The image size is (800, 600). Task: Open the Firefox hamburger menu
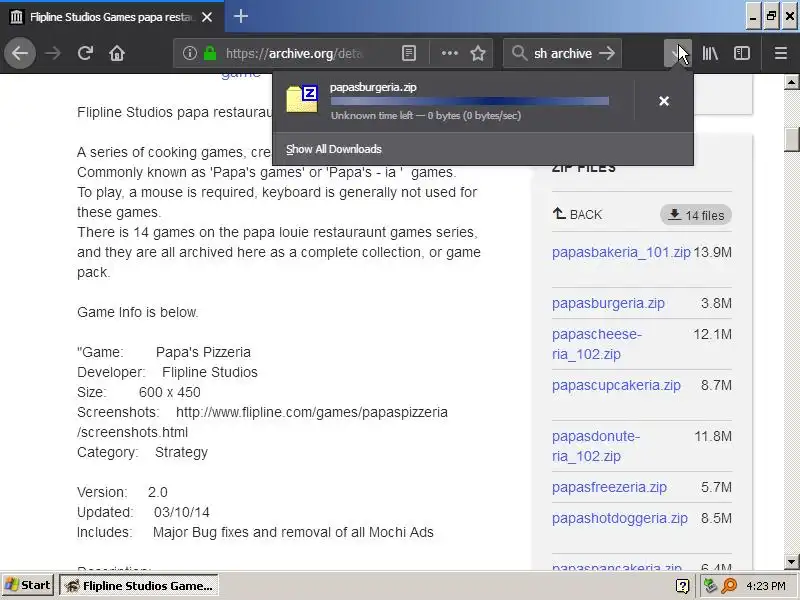781,53
